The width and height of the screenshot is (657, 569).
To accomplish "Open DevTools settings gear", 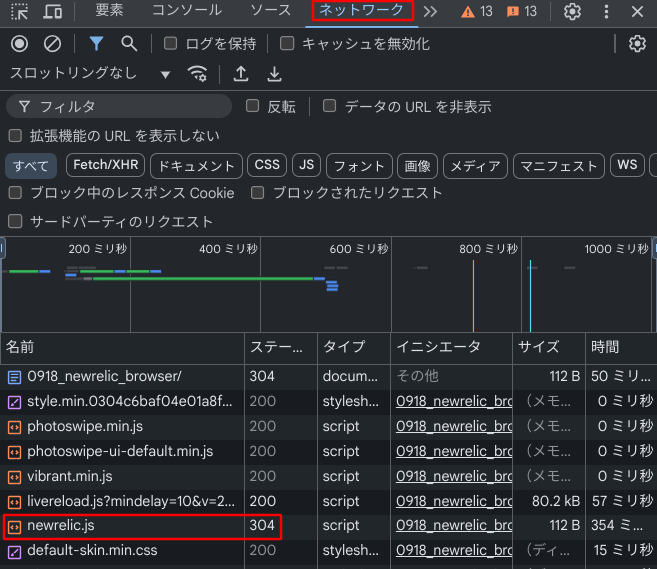I will coord(572,11).
